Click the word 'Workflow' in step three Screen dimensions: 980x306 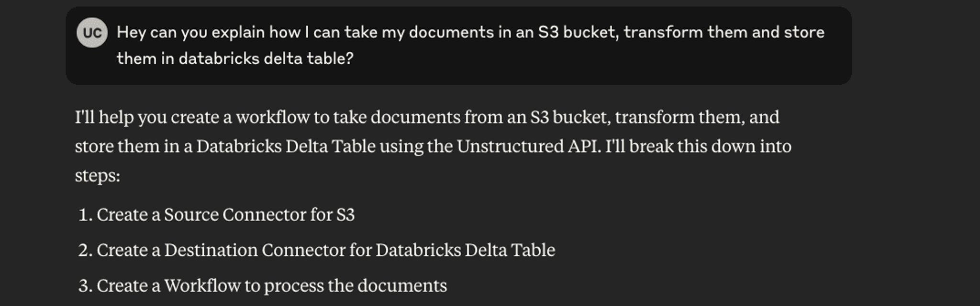[202, 286]
